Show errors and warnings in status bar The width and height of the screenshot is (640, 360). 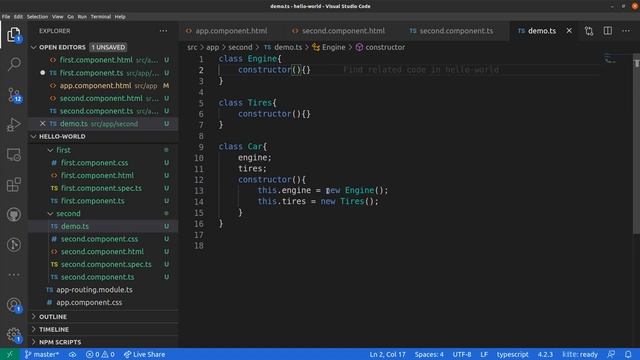tap(100, 354)
